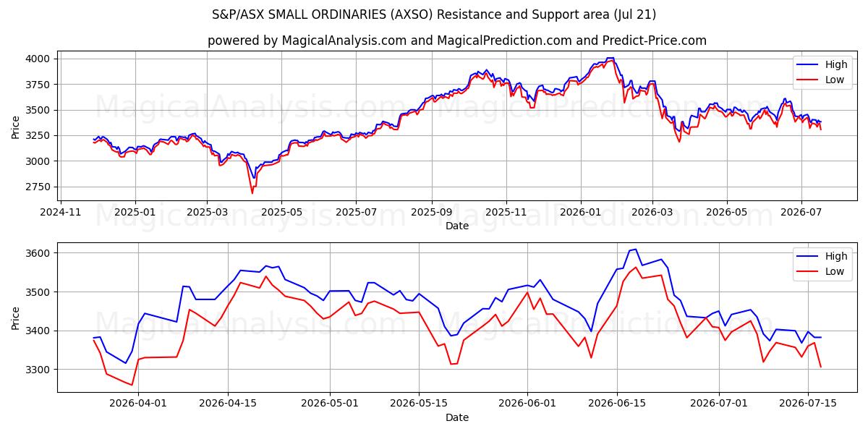Click the 2026-05-15 date tick
This screenshot has width=868, height=434.
coord(420,404)
